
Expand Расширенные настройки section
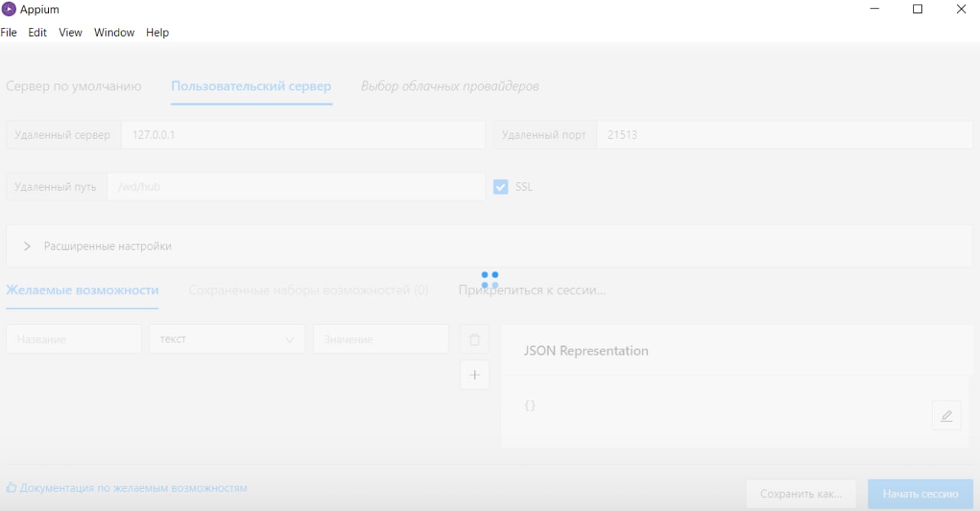pos(489,246)
